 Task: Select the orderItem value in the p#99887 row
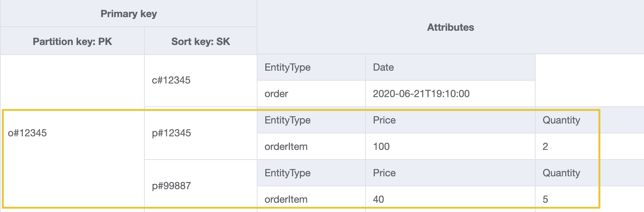[x=286, y=199]
